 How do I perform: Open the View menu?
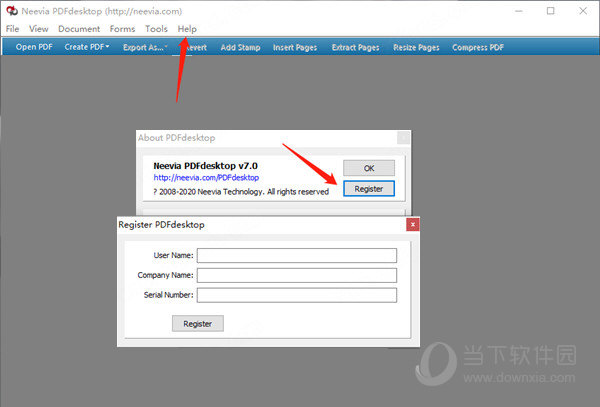[39, 29]
